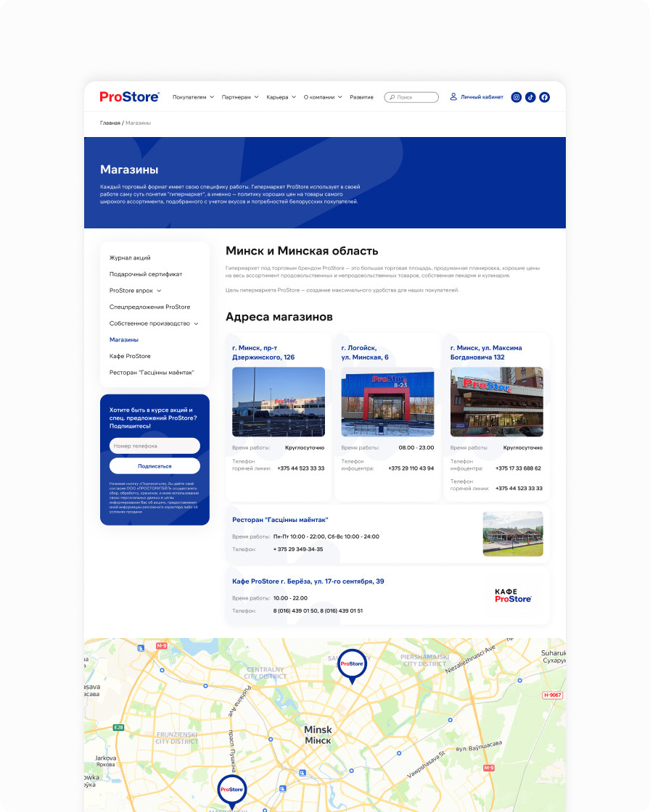Click the lower-left ProStore map pin

pyautogui.click(x=231, y=792)
